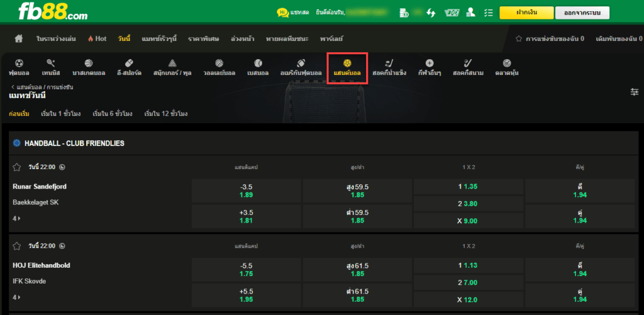The image size is (644, 315).
Task: Bet under ต่ำ 59.5 at 1.85
Action: (x=357, y=216)
